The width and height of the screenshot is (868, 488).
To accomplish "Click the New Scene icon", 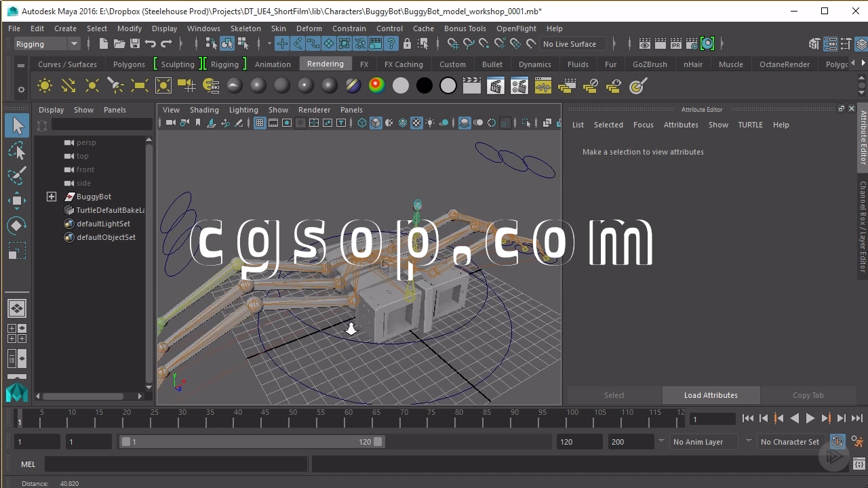I will (103, 44).
